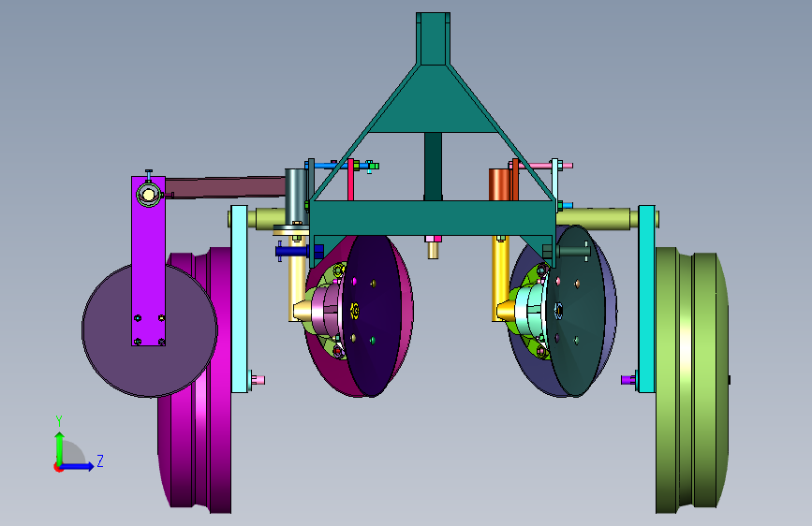Select the dark blue bolt left of frame
The height and width of the screenshot is (526, 812).
293,252
